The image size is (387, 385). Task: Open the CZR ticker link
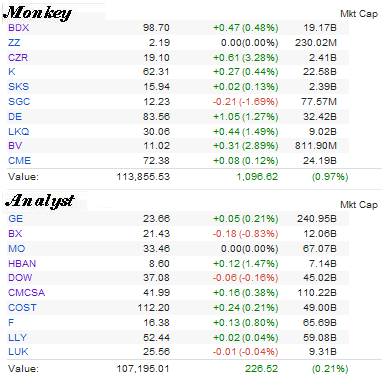[18, 58]
